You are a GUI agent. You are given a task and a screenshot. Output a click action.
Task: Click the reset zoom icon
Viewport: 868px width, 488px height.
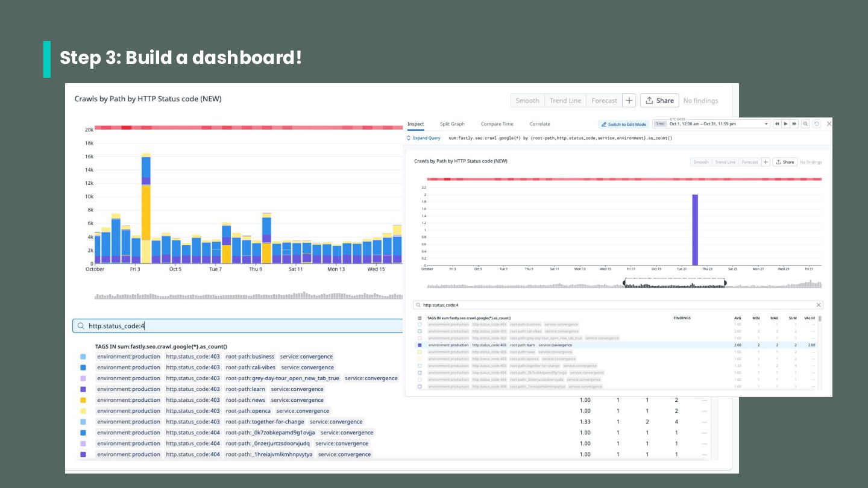pyautogui.click(x=817, y=124)
